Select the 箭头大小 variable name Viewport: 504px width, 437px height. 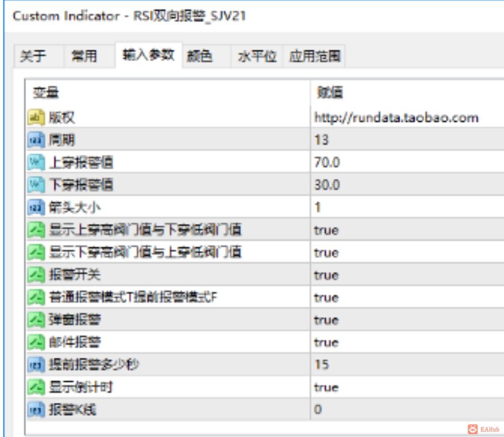(75, 208)
